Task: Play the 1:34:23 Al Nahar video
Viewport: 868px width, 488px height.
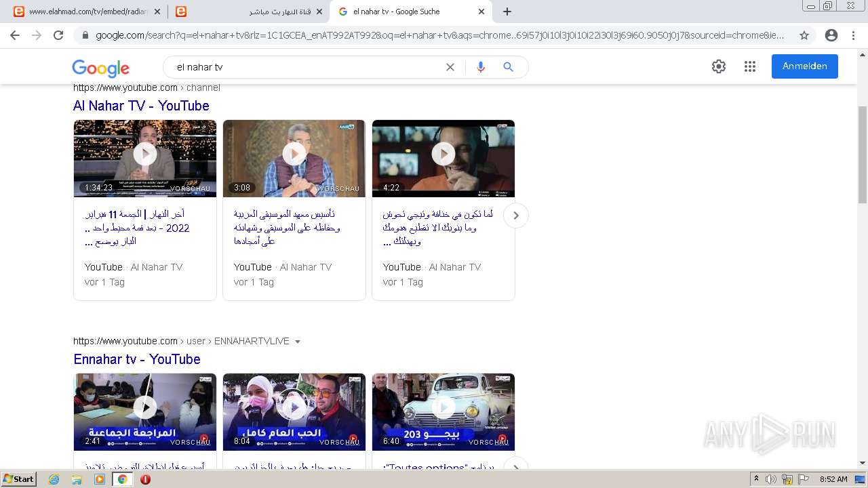Action: 145,159
